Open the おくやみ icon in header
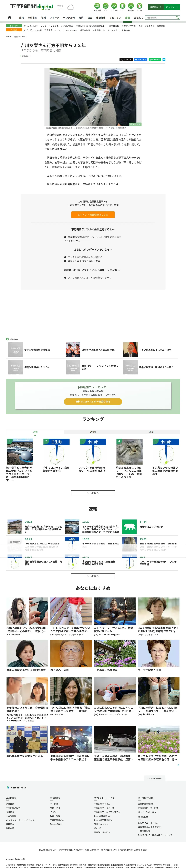 [x=114, y=7]
